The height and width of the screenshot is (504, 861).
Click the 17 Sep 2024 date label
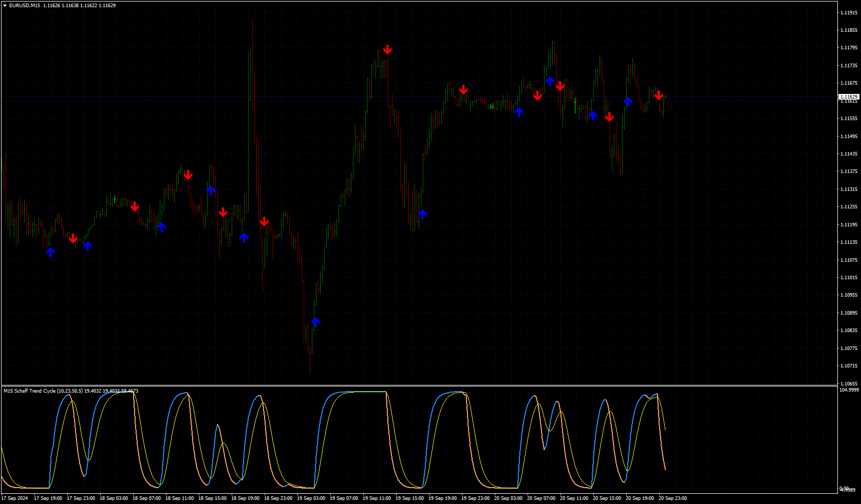(x=15, y=498)
